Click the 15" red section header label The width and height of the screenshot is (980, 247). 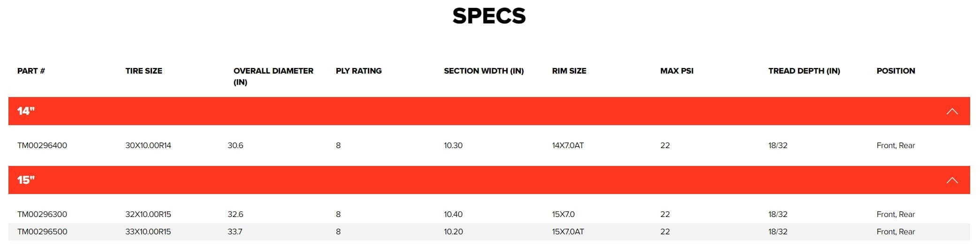pyautogui.click(x=26, y=180)
